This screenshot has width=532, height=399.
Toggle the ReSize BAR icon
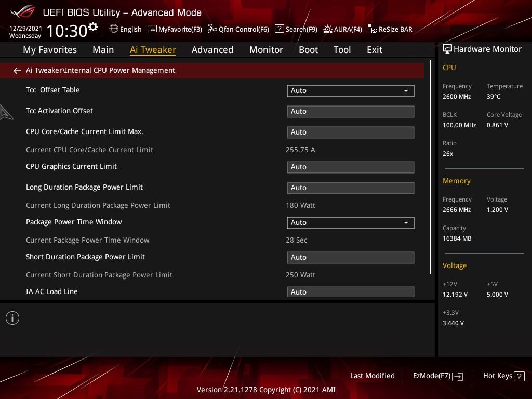[372, 29]
